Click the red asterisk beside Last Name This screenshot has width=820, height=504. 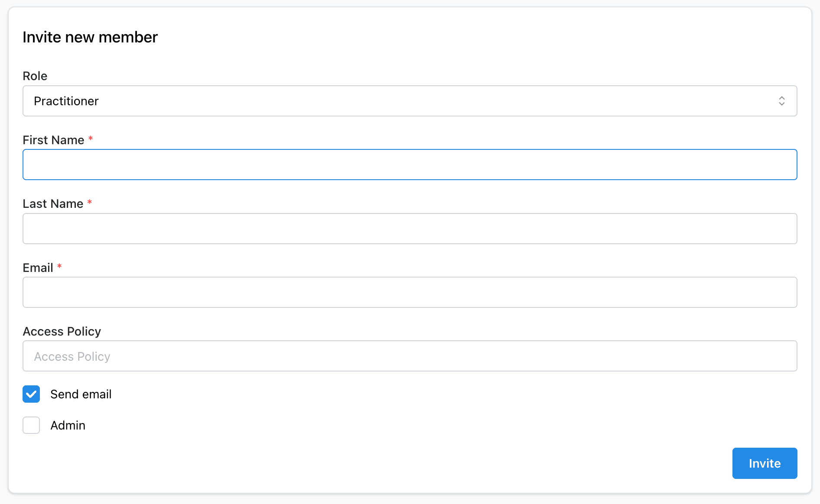tap(90, 202)
